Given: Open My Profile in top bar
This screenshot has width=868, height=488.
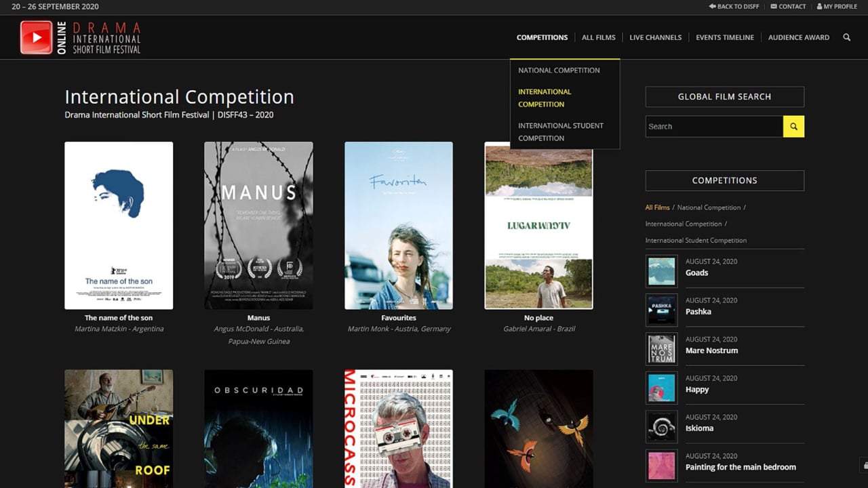Looking at the screenshot, I should tap(837, 7).
